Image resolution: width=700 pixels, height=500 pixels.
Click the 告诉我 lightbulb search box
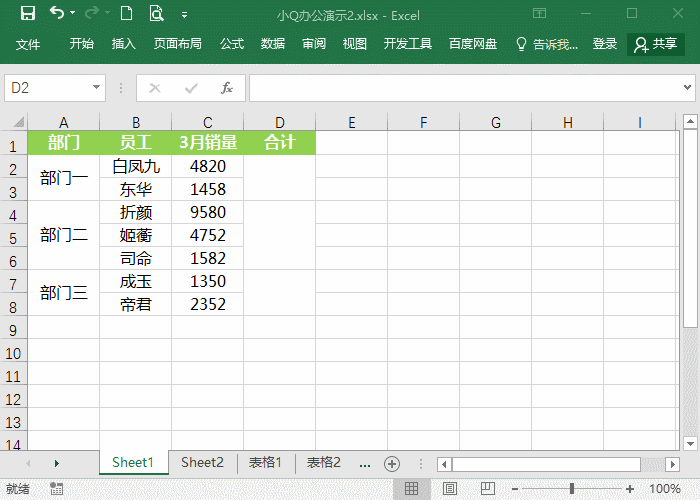click(547, 44)
